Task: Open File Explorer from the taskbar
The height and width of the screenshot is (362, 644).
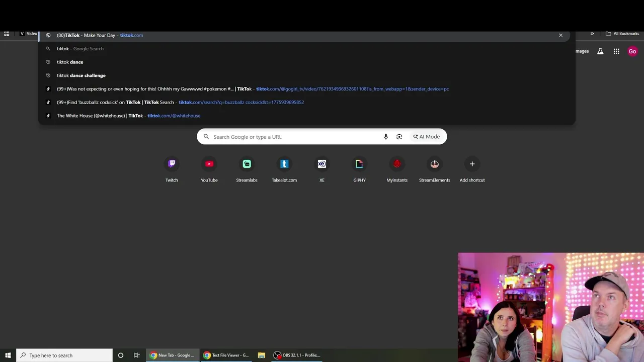Action: 262,355
